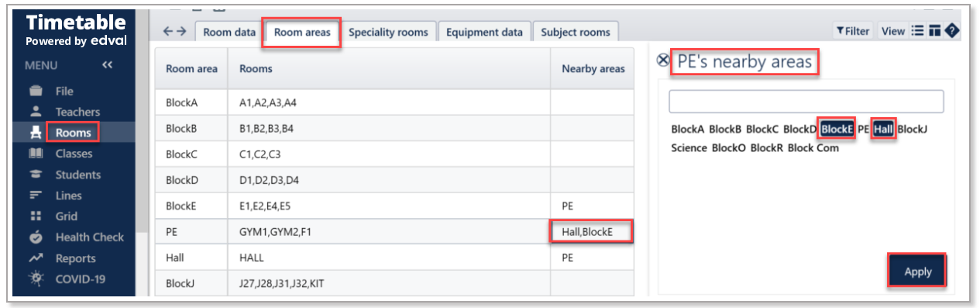Switch to the list view icon
This screenshot has height=308, width=980.
click(x=918, y=31)
